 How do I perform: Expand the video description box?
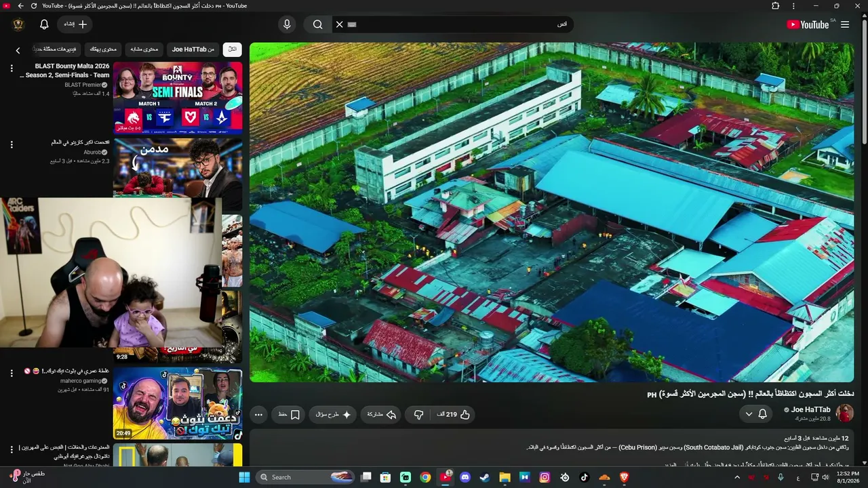[552, 447]
